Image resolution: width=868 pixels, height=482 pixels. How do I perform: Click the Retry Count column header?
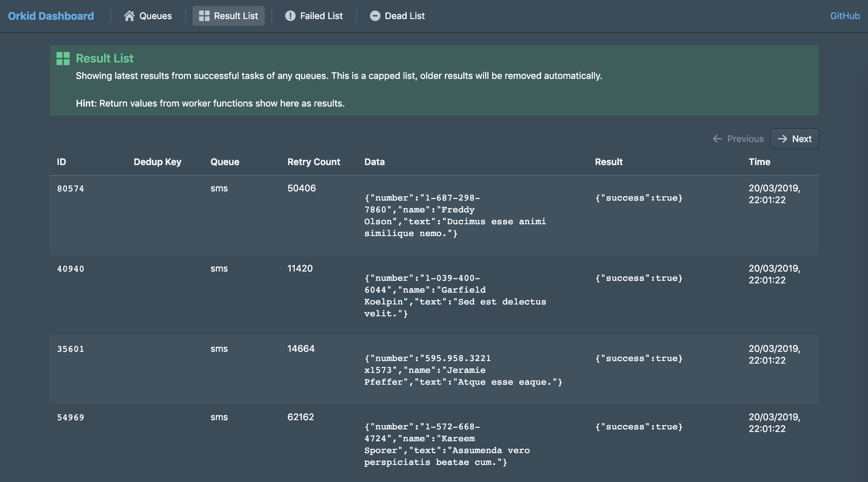coord(313,162)
